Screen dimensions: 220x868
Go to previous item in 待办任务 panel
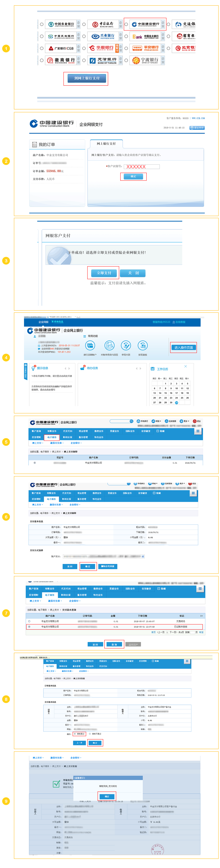(137, 368)
